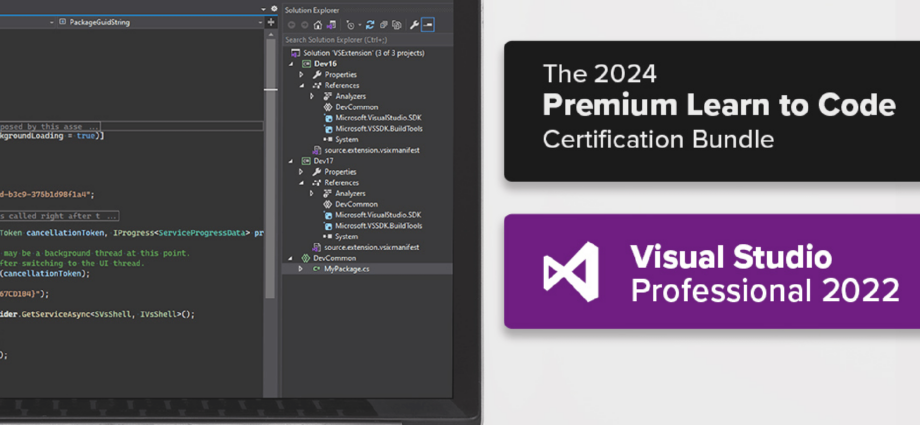
Task: Toggle the Preview Selected Items button
Action: [x=427, y=24]
